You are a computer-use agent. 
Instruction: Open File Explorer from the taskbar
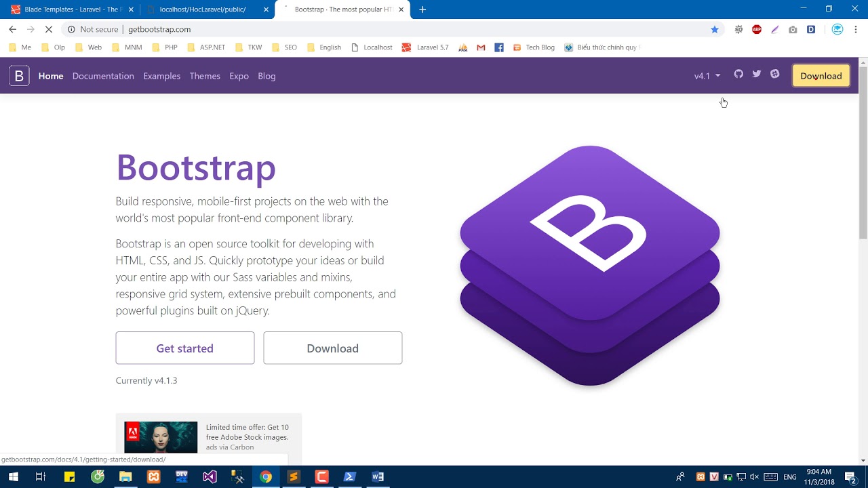click(125, 476)
